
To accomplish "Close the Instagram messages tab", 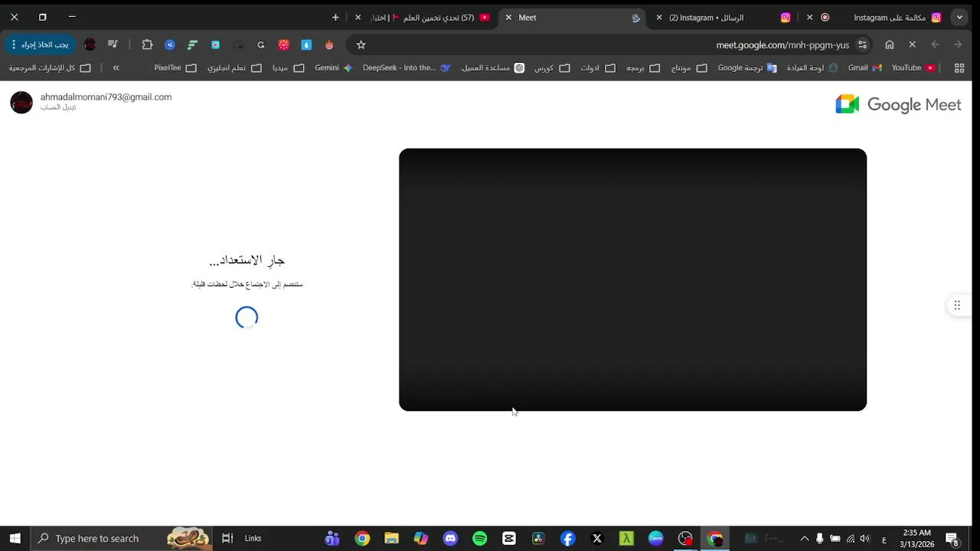I will (x=659, y=17).
